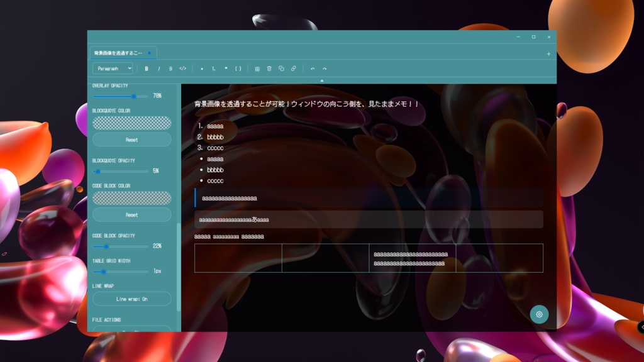Apply inline code formatting
Image resolution: width=644 pixels, height=362 pixels.
click(183, 69)
